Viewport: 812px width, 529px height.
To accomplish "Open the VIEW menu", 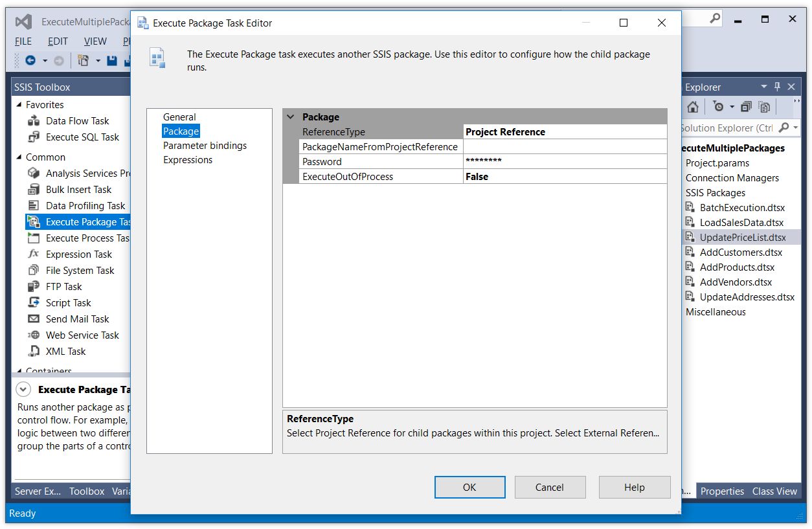I will pos(95,41).
